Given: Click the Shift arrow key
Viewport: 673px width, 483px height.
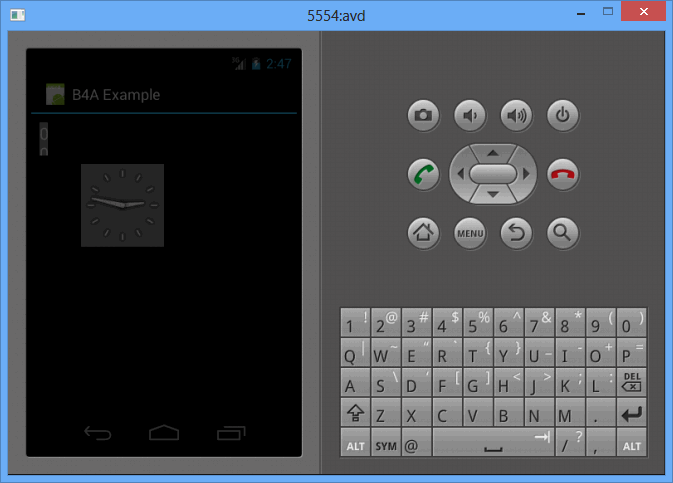Looking at the screenshot, I should [355, 412].
